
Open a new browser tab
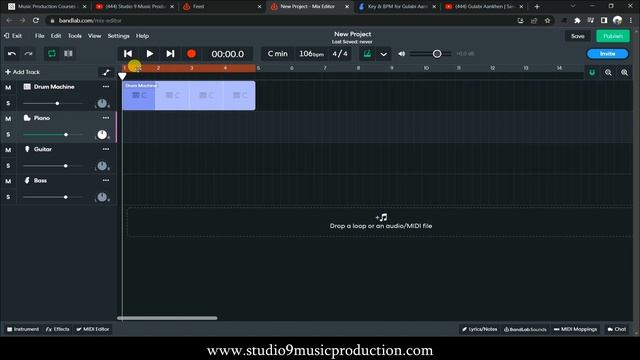[x=537, y=7]
